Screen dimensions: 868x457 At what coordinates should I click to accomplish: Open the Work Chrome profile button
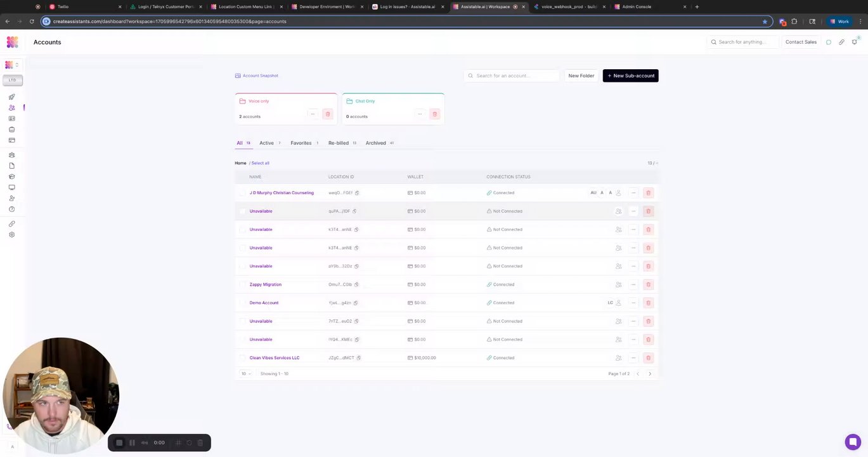[839, 22]
